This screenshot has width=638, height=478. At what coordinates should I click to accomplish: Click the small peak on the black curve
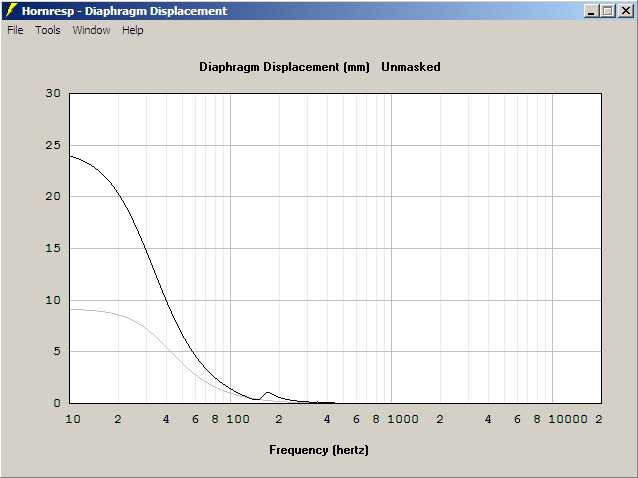click(267, 393)
